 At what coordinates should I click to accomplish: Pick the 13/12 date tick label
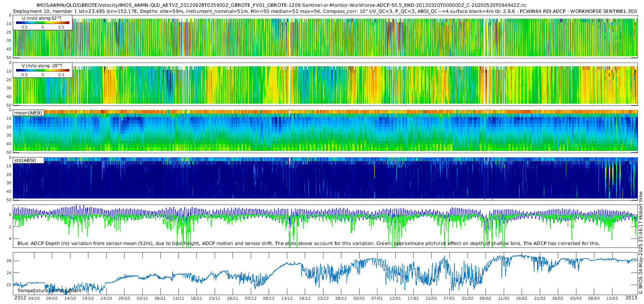(287, 298)
